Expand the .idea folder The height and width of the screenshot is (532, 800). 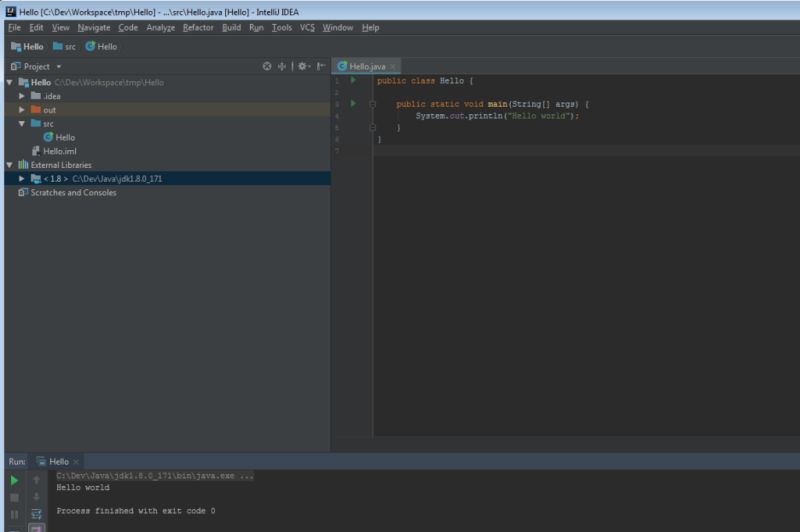pyautogui.click(x=21, y=96)
